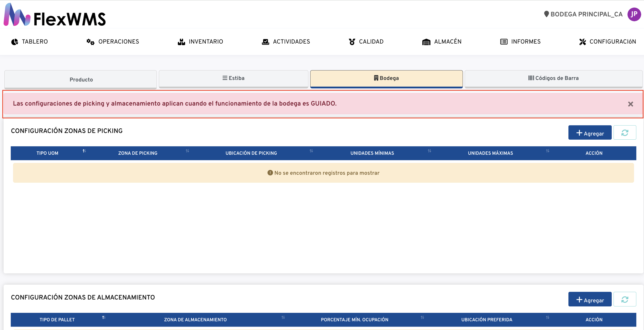Refresh the picking zones table
Viewport: 644px width, 330px height.
(x=625, y=133)
